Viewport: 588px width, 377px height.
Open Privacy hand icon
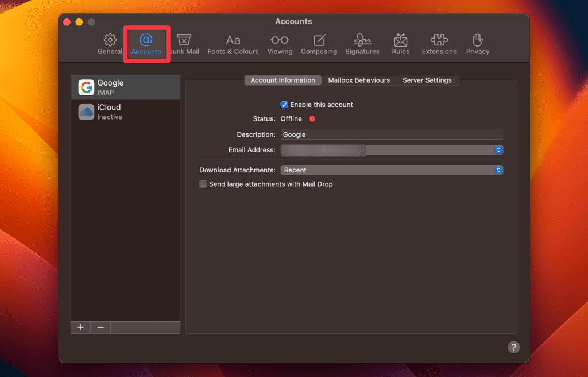pos(477,40)
